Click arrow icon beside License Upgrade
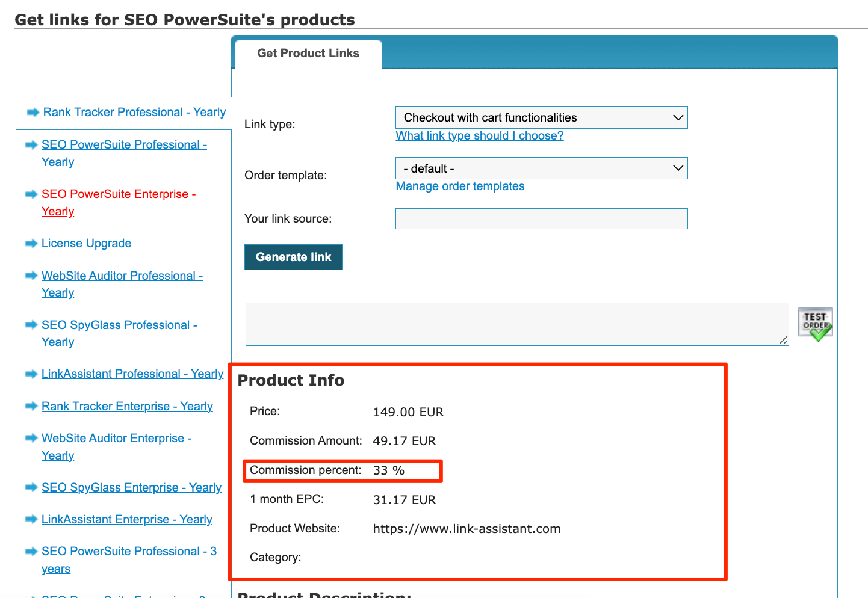868x598 pixels. (31, 243)
